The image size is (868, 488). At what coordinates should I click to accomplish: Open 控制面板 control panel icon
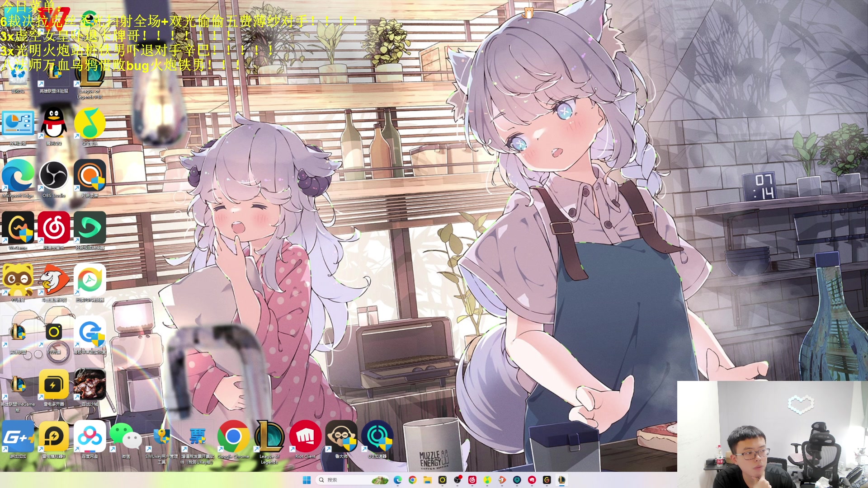(x=18, y=127)
